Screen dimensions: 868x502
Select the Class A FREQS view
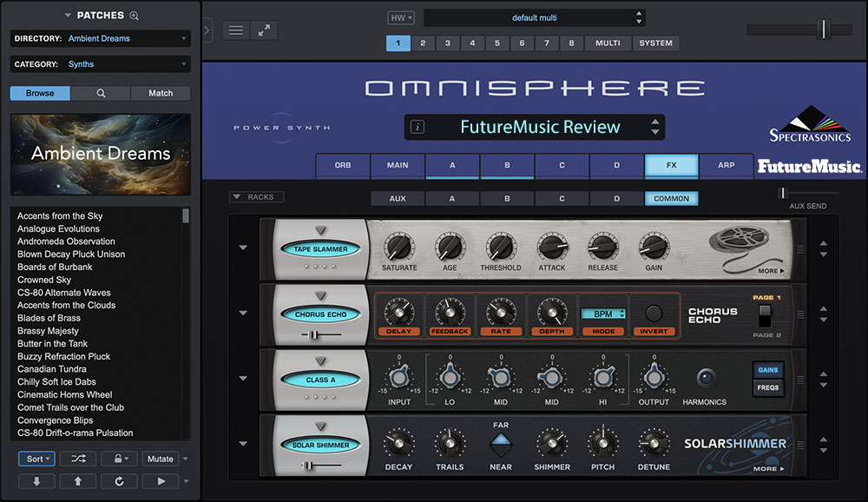[768, 387]
